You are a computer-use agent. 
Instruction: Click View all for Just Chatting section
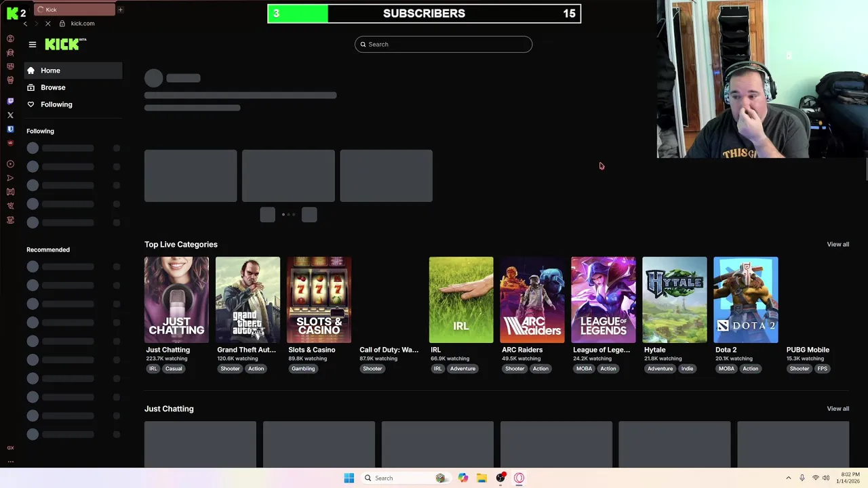[837, 409]
